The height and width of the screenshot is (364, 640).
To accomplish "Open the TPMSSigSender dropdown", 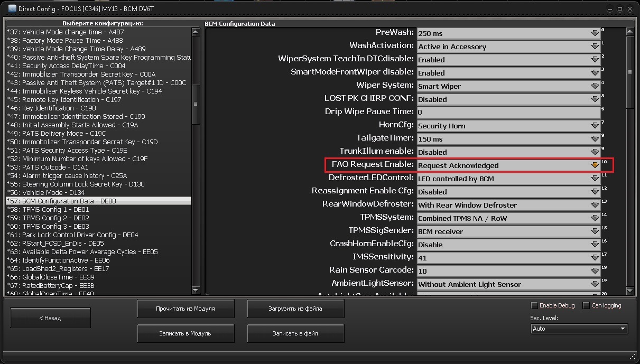I will [x=508, y=231].
